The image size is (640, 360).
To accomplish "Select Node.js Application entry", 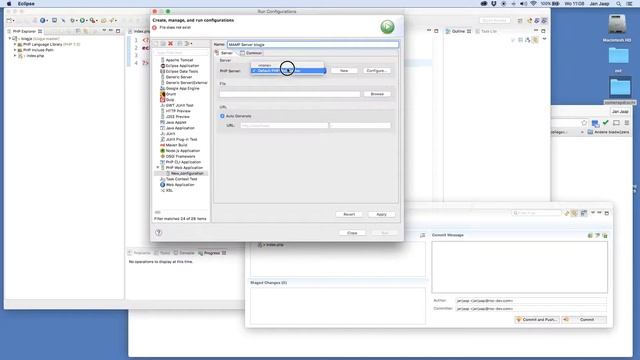I will click(x=183, y=151).
